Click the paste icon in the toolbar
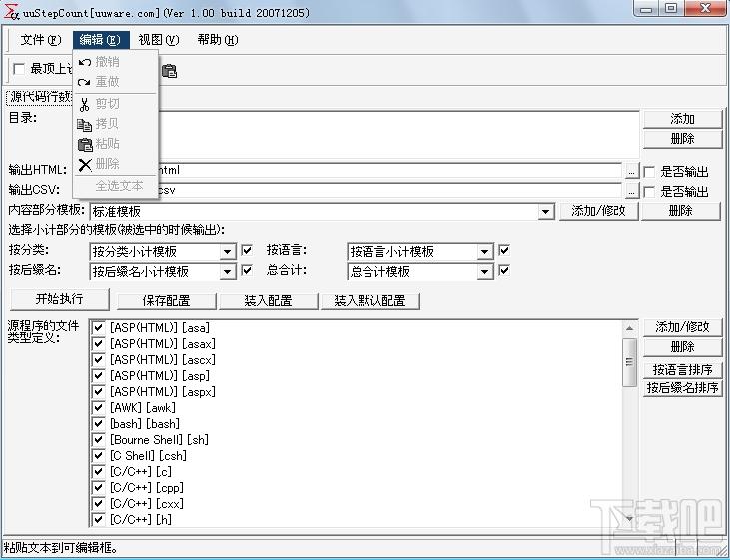Viewport: 730px width, 560px height. 169,71
